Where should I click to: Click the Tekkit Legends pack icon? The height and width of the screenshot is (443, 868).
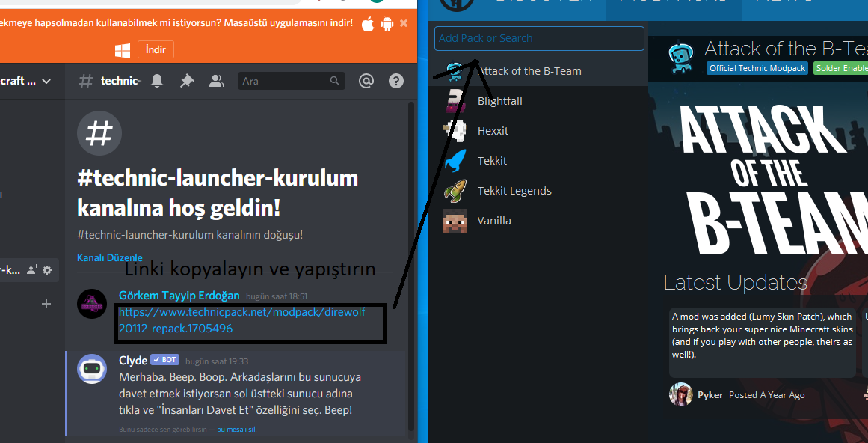455,191
